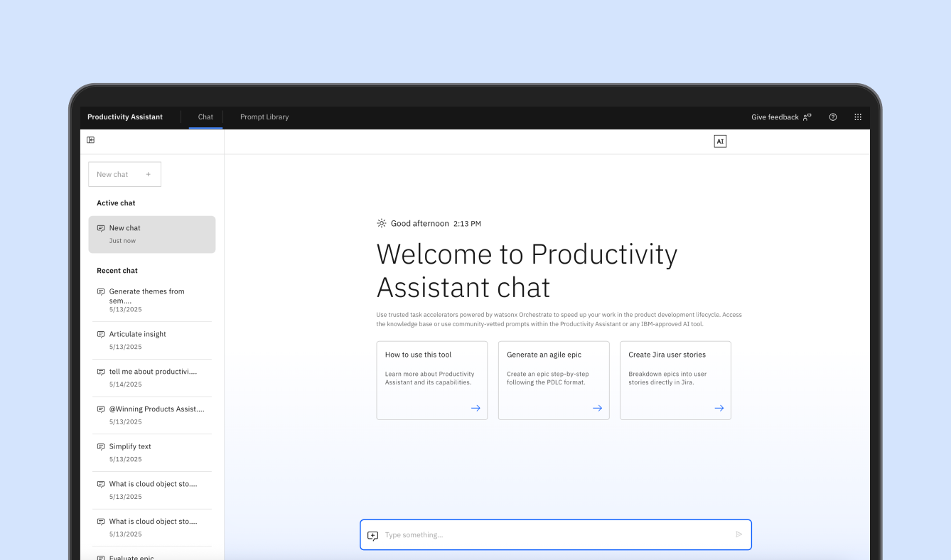Click the plus icon in New chat
Viewport: 951px width, 560px height.
pyautogui.click(x=148, y=174)
